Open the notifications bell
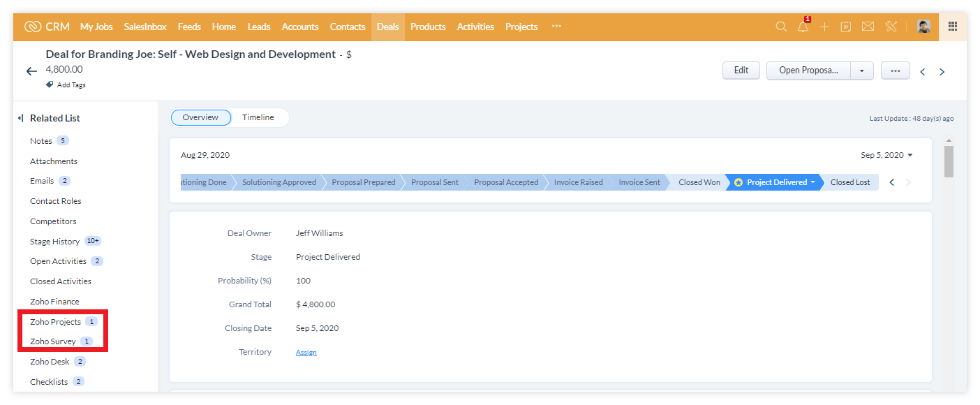 pos(803,27)
